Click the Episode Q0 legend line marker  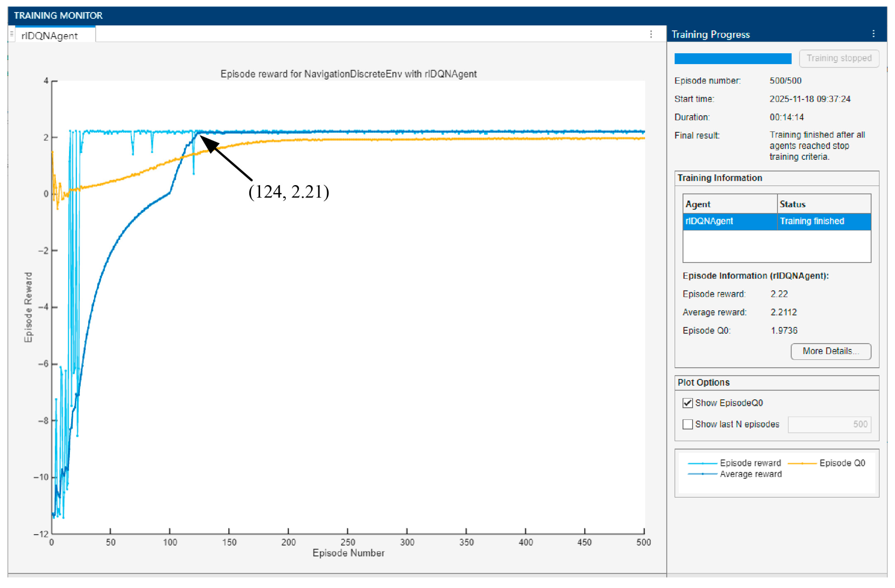[x=802, y=463]
